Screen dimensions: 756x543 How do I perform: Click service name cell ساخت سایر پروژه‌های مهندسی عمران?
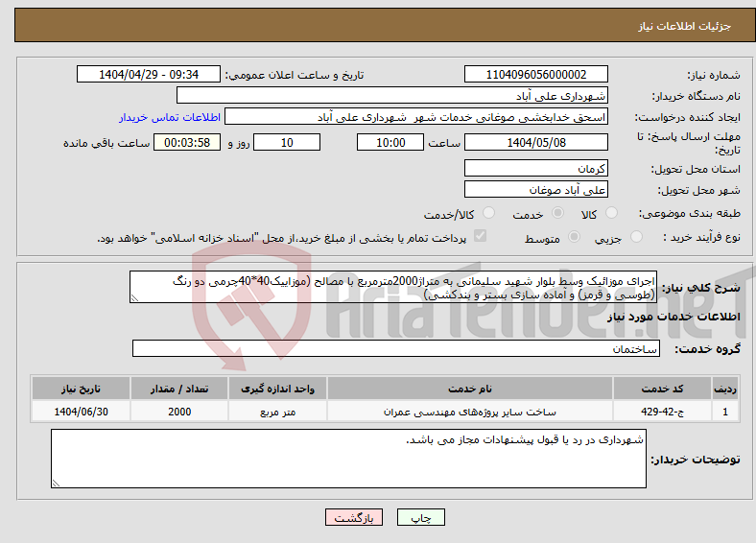click(x=470, y=412)
